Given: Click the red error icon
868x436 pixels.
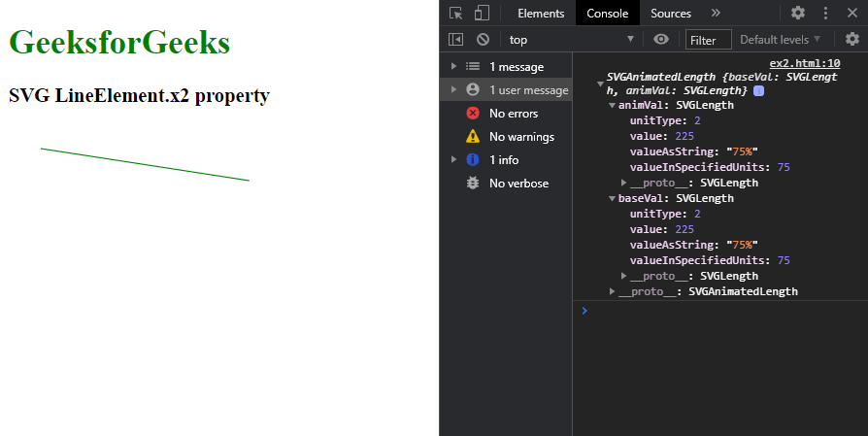Looking at the screenshot, I should pyautogui.click(x=473, y=113).
